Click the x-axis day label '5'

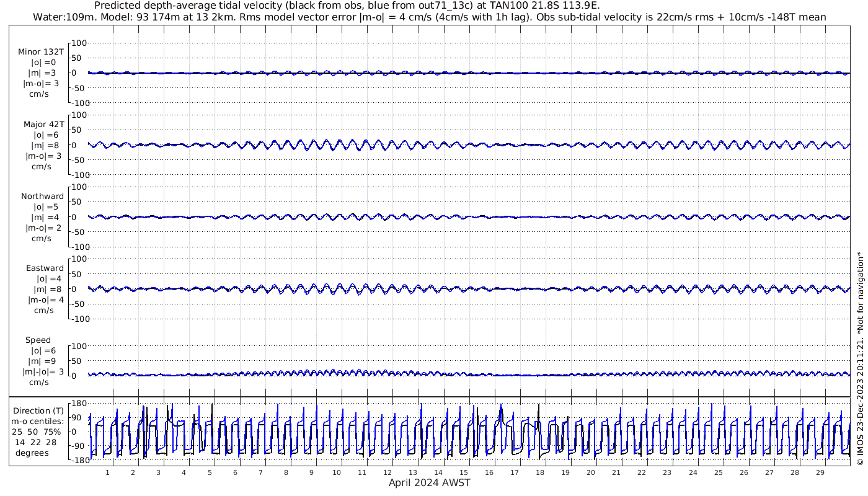point(210,472)
